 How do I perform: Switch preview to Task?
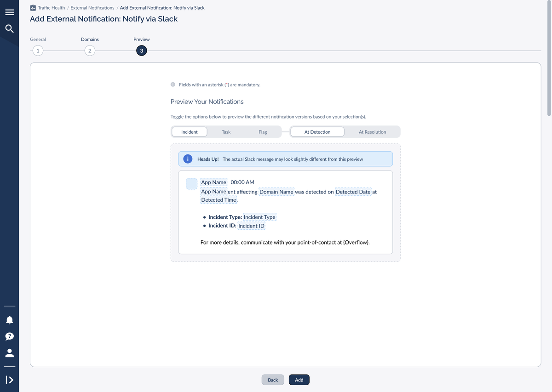226,132
